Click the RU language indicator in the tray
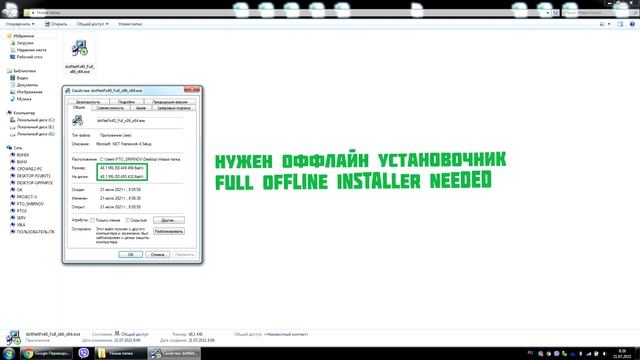Image resolution: width=640 pixels, height=360 pixels. tap(530, 353)
